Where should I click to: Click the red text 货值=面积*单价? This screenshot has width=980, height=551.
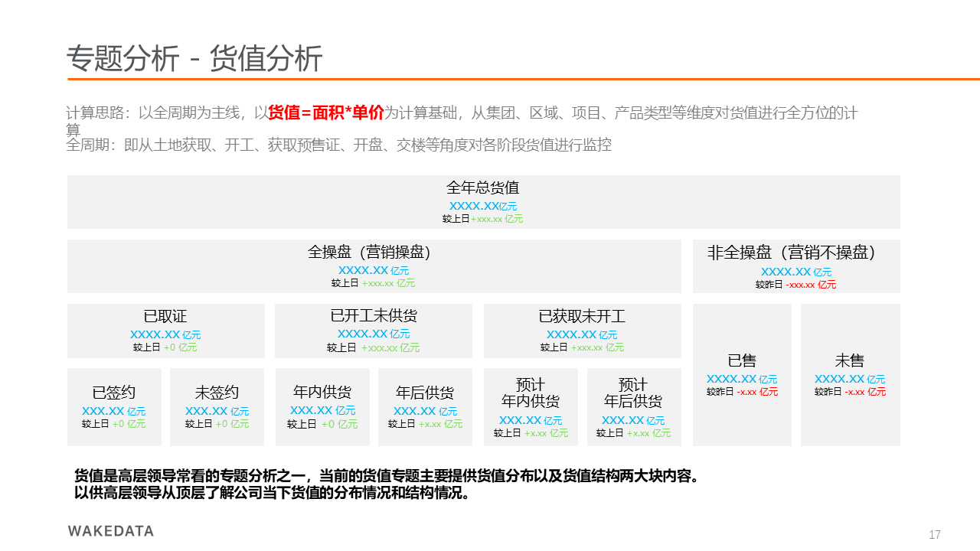coord(325,113)
